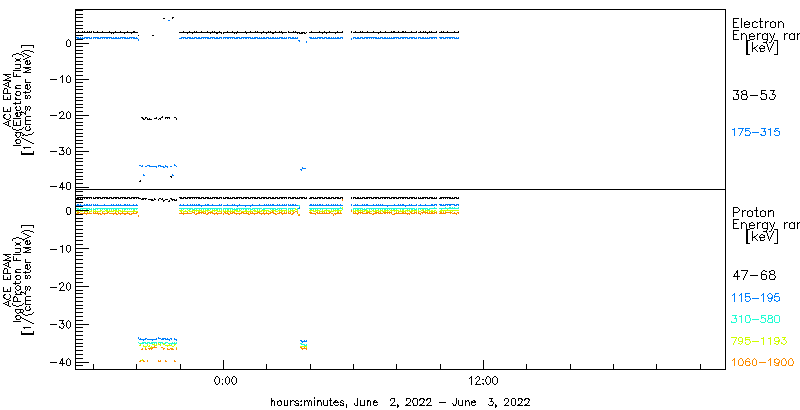Viewport: 800px width, 410px height.
Task: Click the [keV] unit under Electron heading
Action: 762,48
